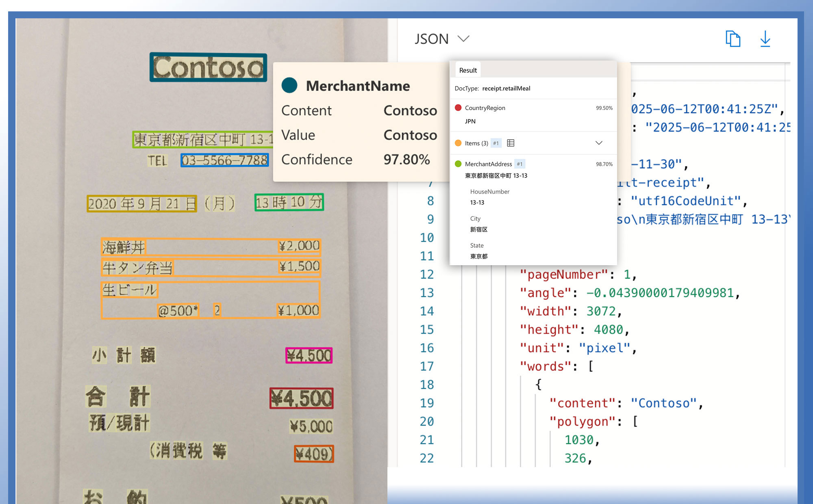Click the Items #1 page badge
This screenshot has height=504, width=813.
point(496,143)
